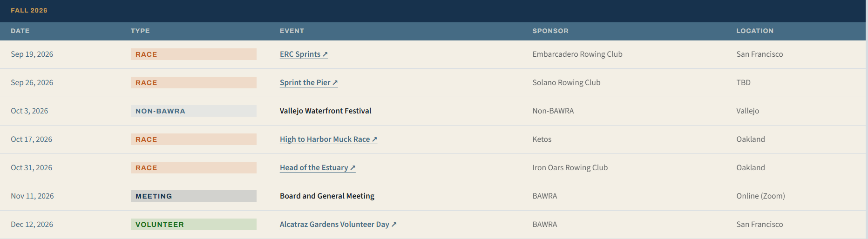Select the Vallejo Waterfront Festival event text
Viewport: 868px width, 239px height.
coord(325,111)
